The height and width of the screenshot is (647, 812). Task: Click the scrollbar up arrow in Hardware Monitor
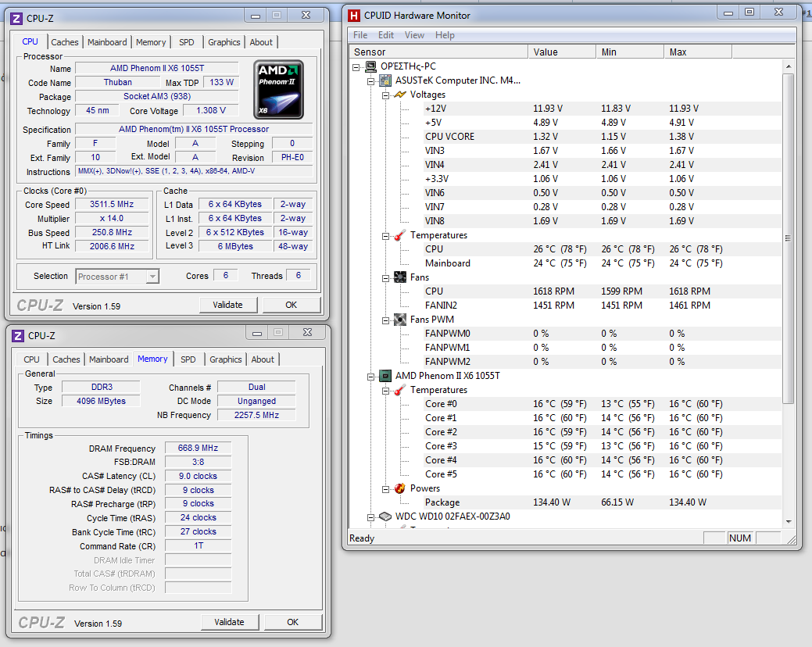[789, 66]
